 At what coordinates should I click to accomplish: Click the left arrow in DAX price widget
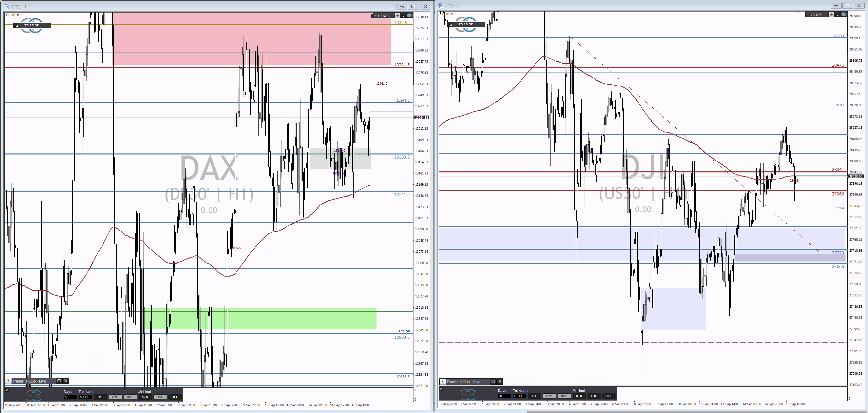(x=403, y=16)
